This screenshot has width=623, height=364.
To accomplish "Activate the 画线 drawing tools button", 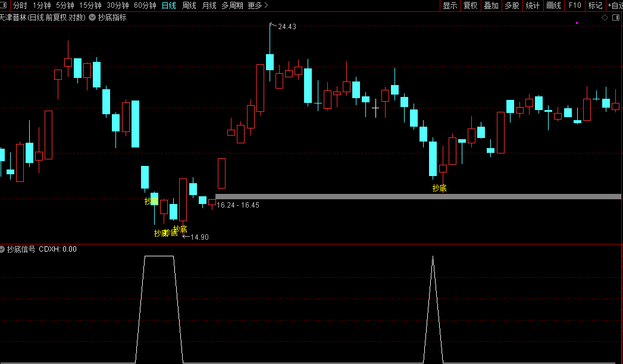I will point(553,5).
